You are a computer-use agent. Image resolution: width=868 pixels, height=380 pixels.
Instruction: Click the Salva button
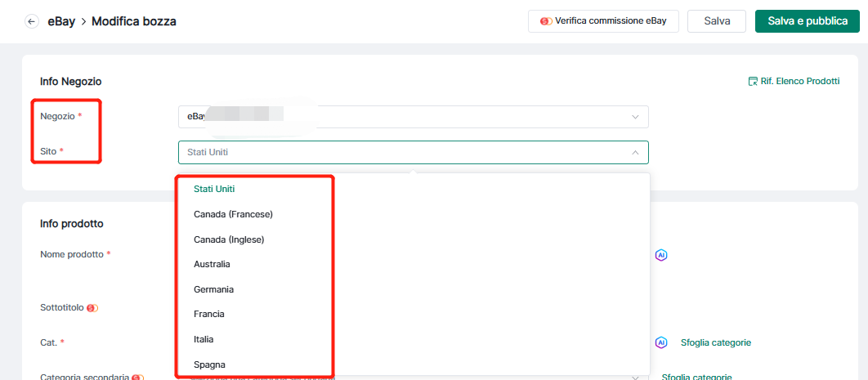717,21
